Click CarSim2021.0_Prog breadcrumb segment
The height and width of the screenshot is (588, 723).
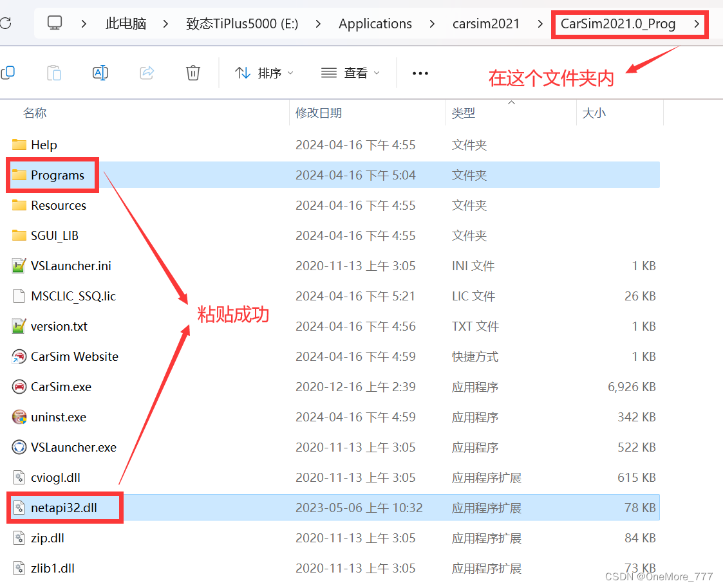pyautogui.click(x=618, y=24)
